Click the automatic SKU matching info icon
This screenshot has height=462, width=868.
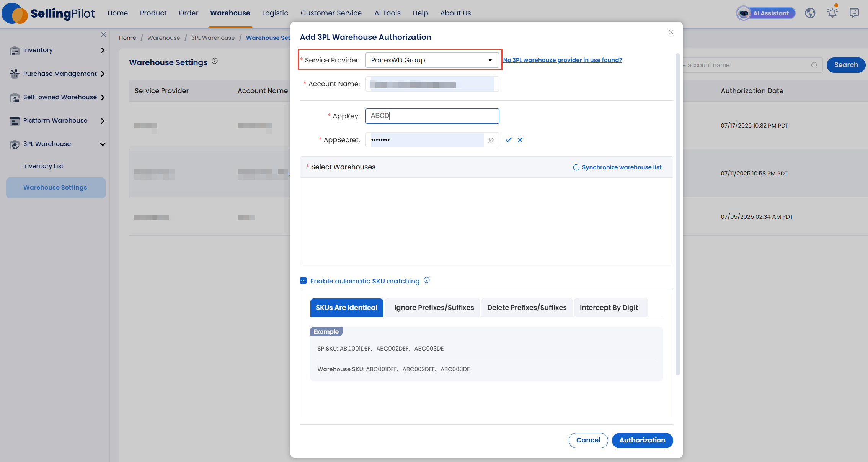(427, 280)
